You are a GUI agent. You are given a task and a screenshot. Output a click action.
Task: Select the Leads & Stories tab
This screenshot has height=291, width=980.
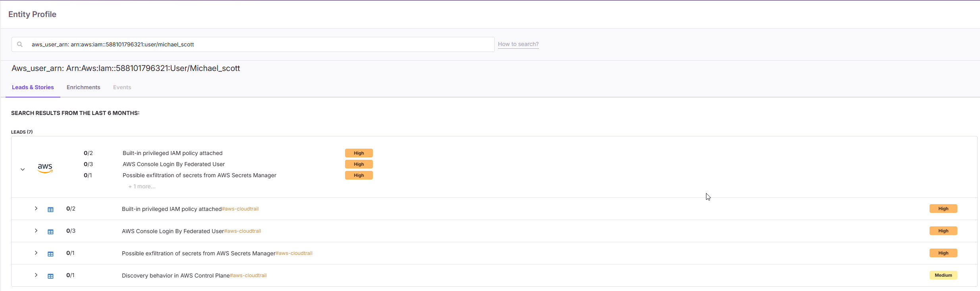click(33, 87)
